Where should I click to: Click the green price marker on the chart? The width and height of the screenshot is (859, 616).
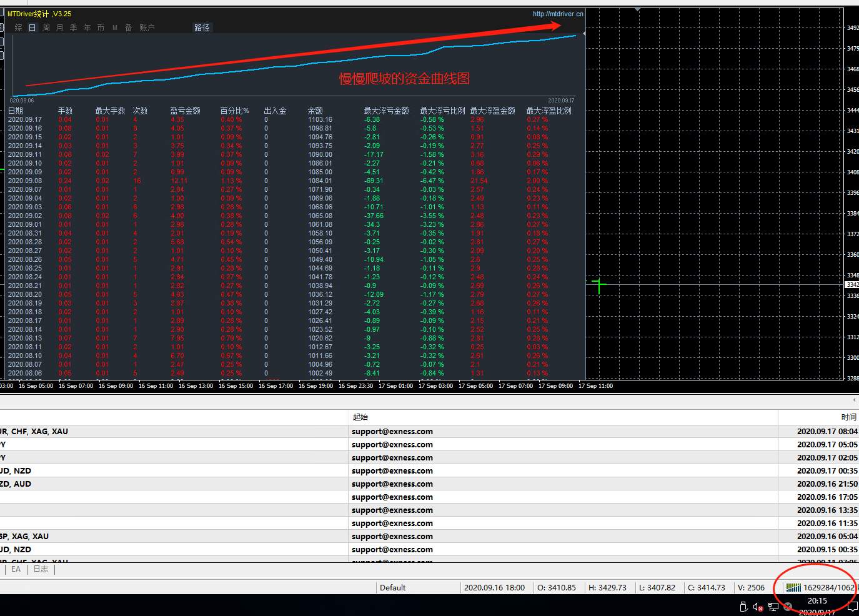tap(599, 286)
